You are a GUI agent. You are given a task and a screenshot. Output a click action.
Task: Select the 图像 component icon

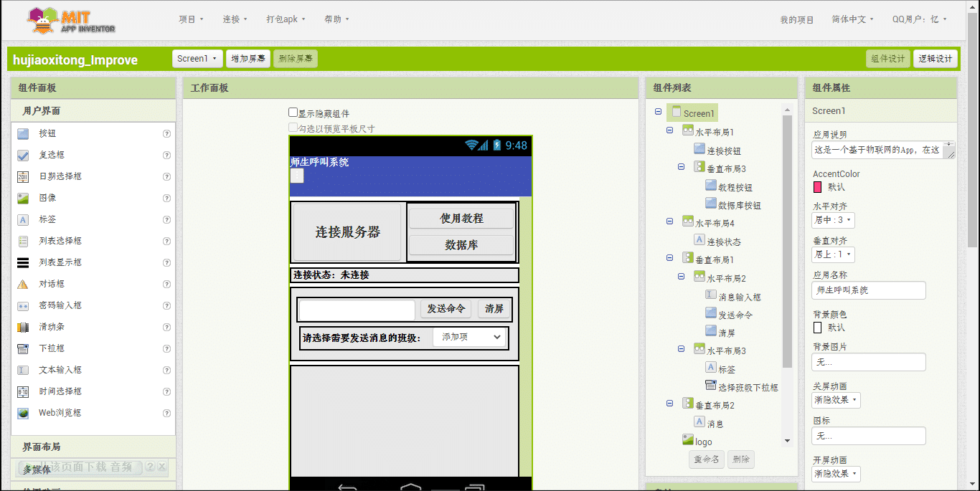[24, 197]
